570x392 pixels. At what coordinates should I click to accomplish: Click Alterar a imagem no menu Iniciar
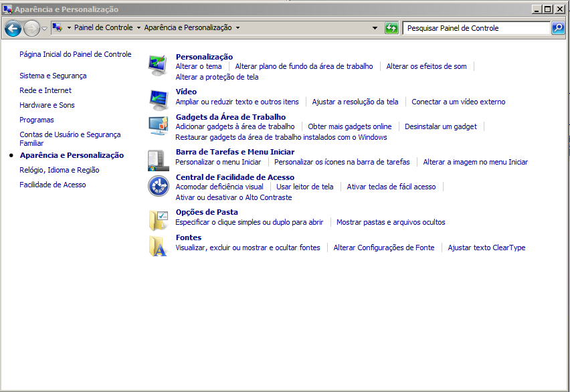(x=476, y=162)
